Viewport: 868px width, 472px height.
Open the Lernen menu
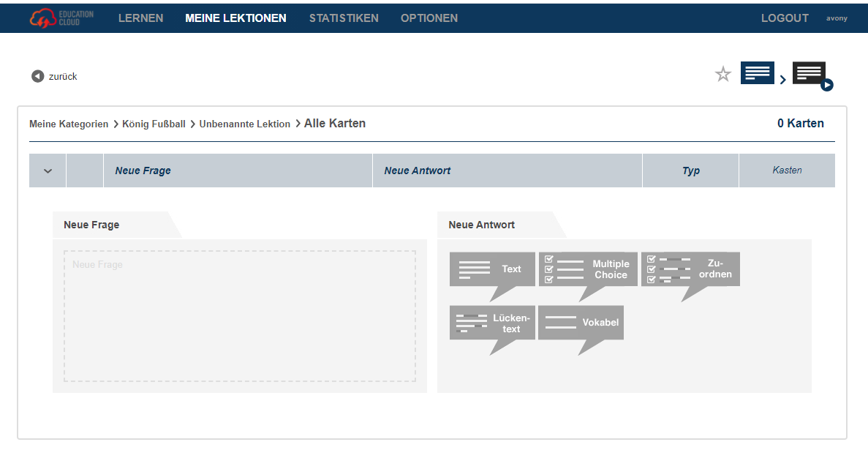click(140, 18)
